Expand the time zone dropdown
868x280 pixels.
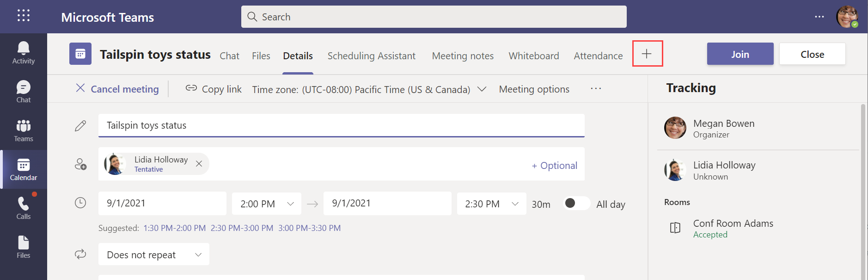click(x=481, y=89)
